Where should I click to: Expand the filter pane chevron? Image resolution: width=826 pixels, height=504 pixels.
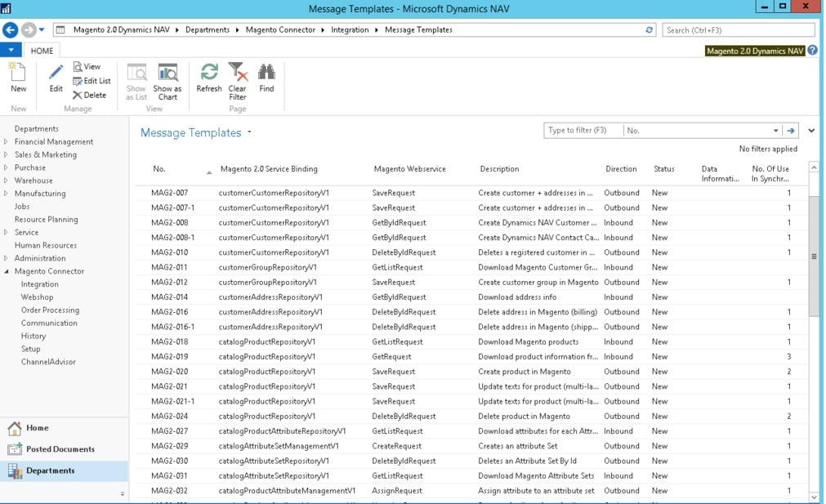[811, 131]
